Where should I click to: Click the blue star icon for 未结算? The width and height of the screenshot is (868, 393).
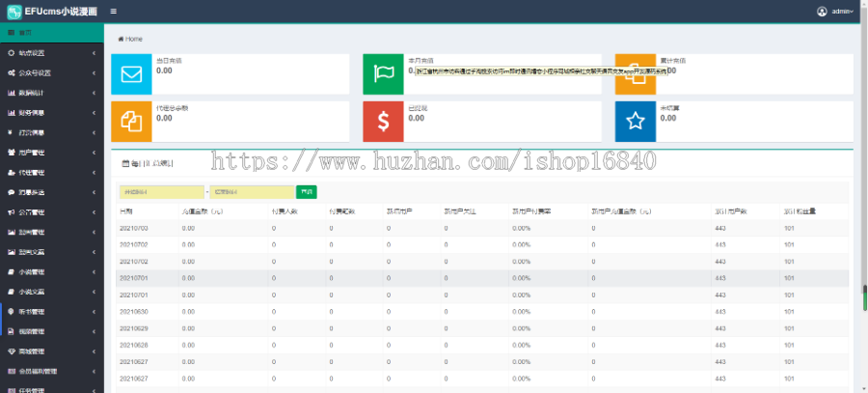pyautogui.click(x=635, y=122)
